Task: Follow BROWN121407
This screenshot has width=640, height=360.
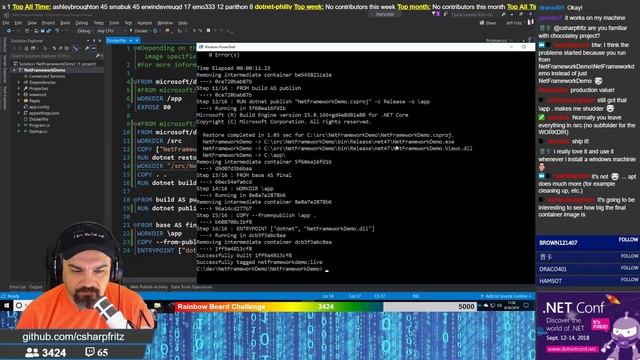Action: pyautogui.click(x=628, y=240)
